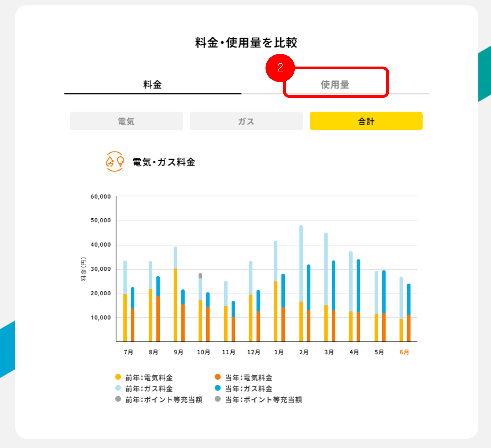Click the previous-year bar for 3月
This screenshot has height=448, width=491.
tap(326, 287)
